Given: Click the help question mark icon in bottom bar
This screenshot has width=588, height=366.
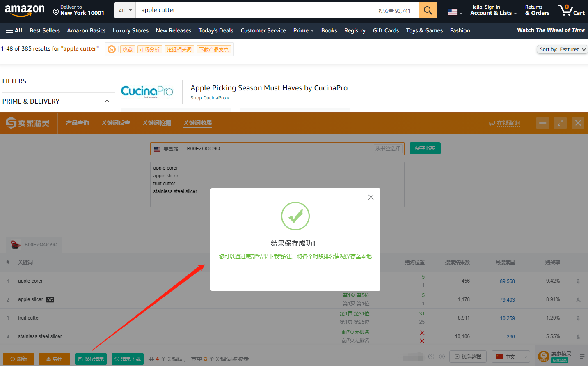Looking at the screenshot, I should (x=431, y=357).
